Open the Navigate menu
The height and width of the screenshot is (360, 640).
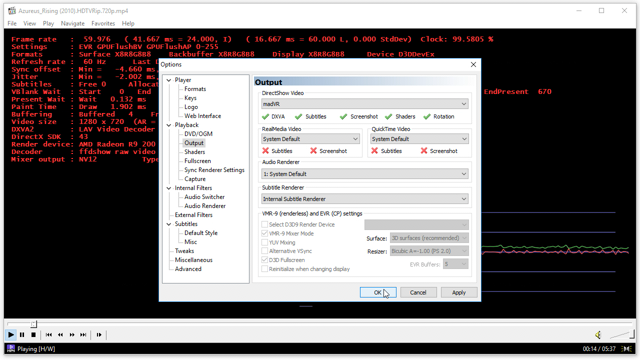tap(73, 24)
